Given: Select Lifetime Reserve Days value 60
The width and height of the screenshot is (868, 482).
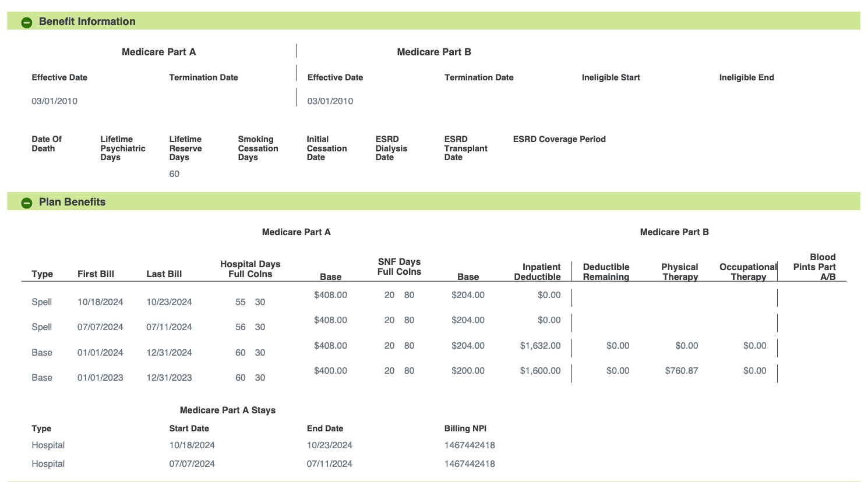Looking at the screenshot, I should click(174, 174).
